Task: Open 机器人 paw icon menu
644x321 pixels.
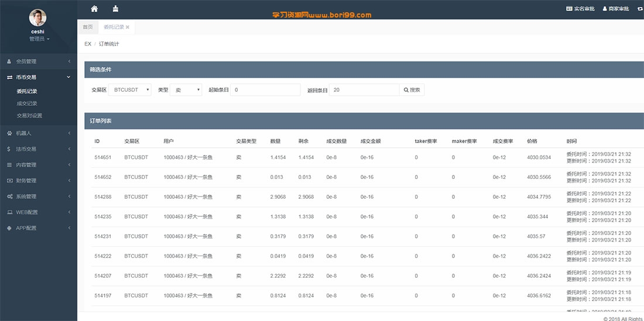Action: (39, 133)
